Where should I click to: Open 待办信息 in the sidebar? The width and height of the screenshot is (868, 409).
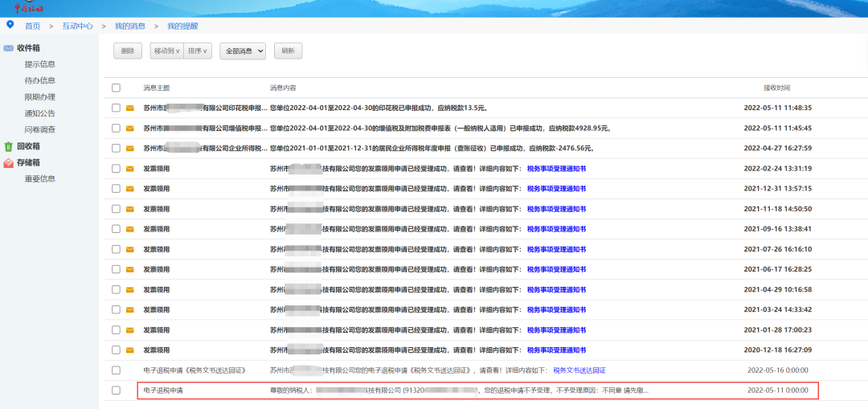click(39, 80)
